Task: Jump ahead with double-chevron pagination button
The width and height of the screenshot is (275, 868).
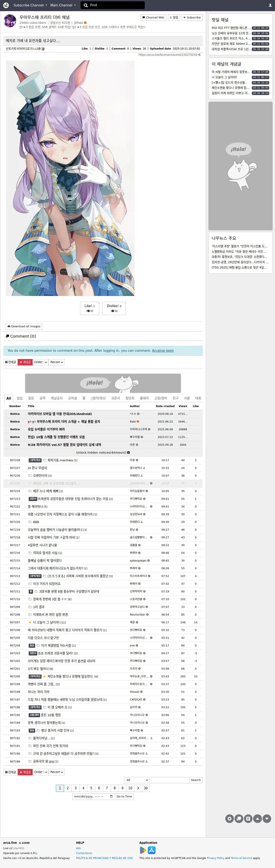Action: [x=146, y=788]
